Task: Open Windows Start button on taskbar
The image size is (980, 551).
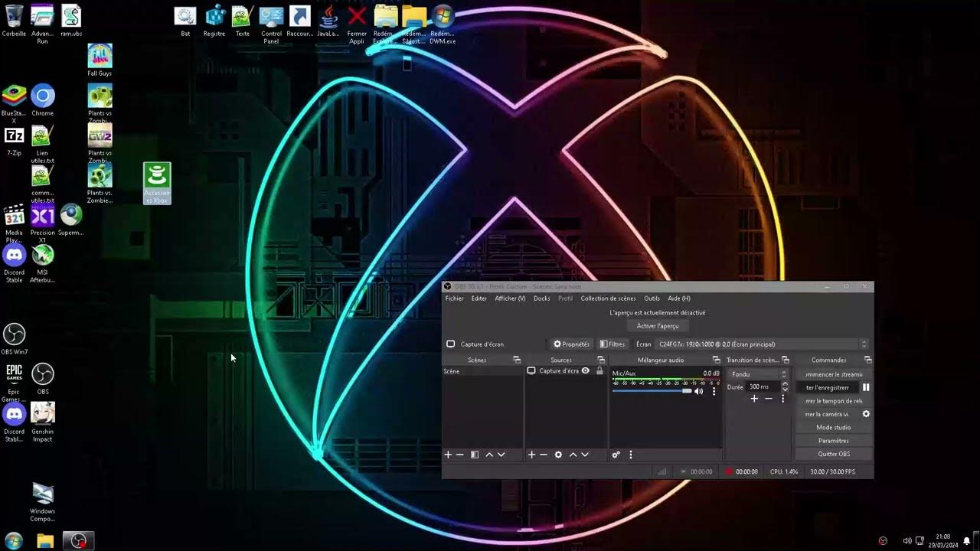Action: pyautogui.click(x=14, y=541)
